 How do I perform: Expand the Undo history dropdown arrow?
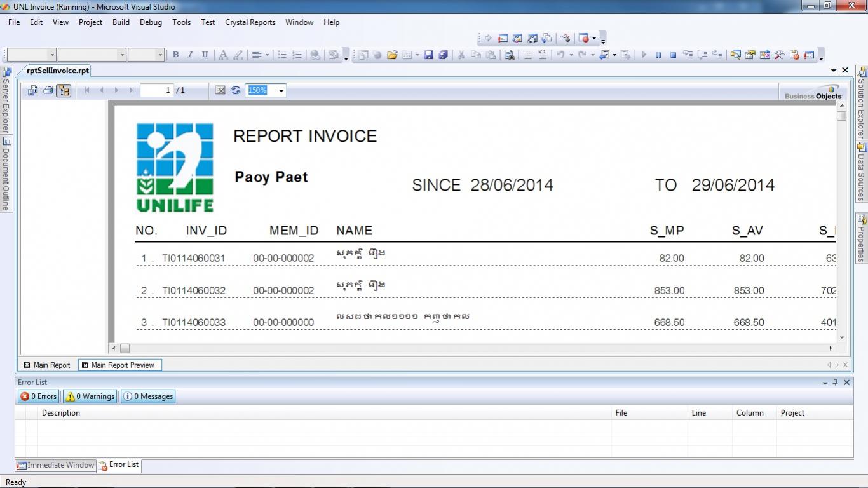(x=571, y=55)
